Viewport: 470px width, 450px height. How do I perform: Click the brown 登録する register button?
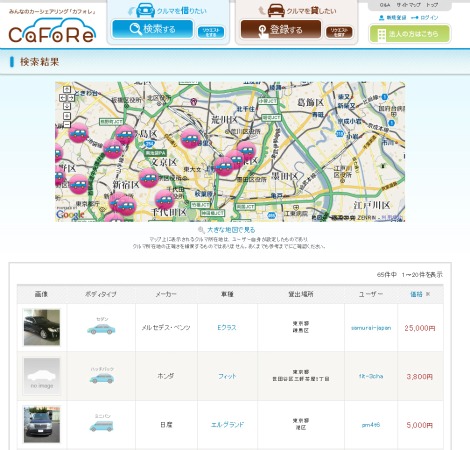(x=281, y=29)
